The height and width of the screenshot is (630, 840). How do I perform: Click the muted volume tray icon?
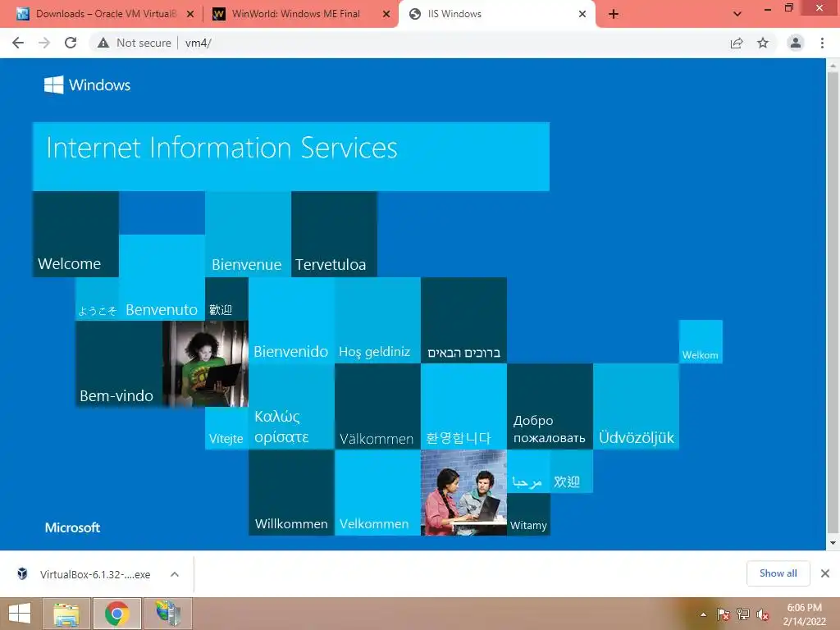click(763, 614)
